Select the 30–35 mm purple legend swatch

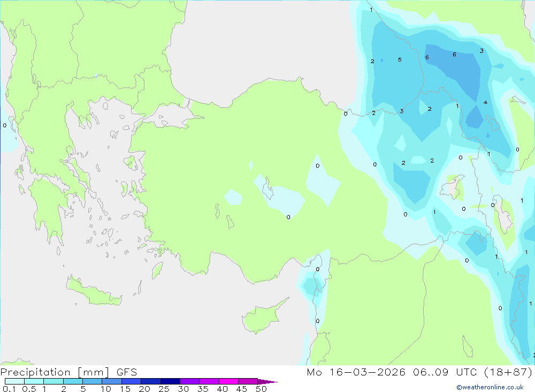[189, 381]
